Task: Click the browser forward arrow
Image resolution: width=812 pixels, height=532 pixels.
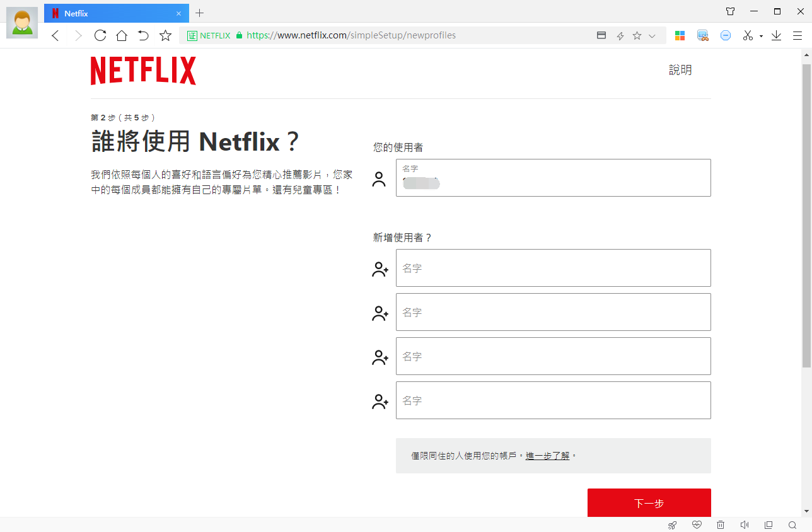Action: click(x=78, y=36)
